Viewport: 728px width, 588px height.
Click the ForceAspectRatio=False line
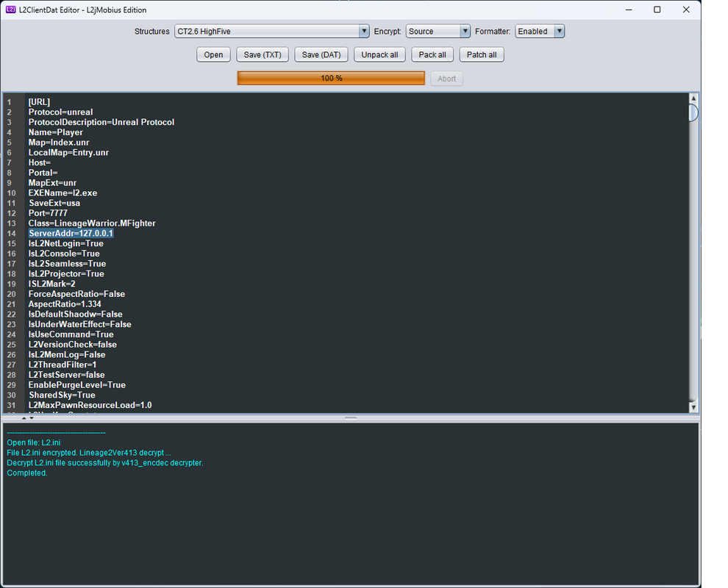[76, 294]
